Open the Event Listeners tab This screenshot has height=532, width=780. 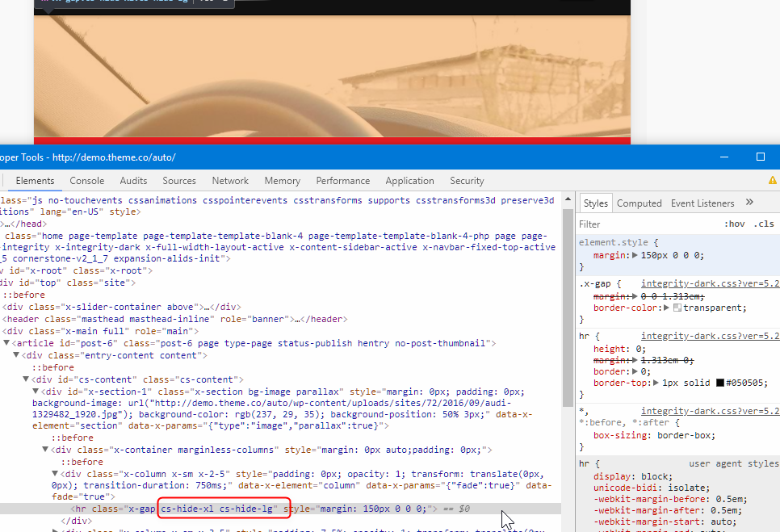702,203
